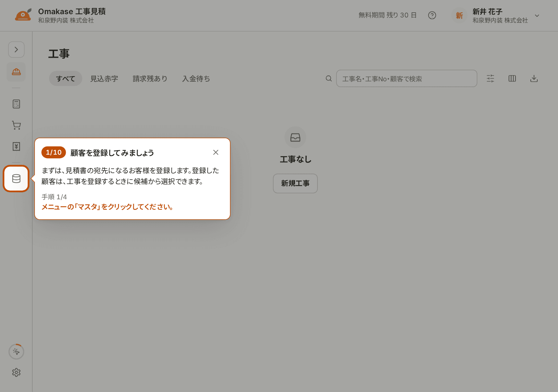Open the construction helmet sidebar icon
The width and height of the screenshot is (558, 392).
click(16, 72)
